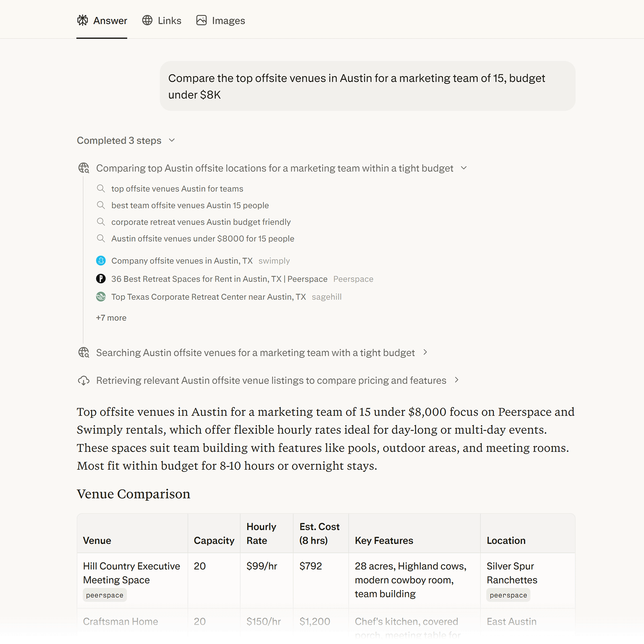The height and width of the screenshot is (644, 644).
Task: Click the search icon next to 'corporate retreat venues Austin budget friendly'
Action: point(101,222)
